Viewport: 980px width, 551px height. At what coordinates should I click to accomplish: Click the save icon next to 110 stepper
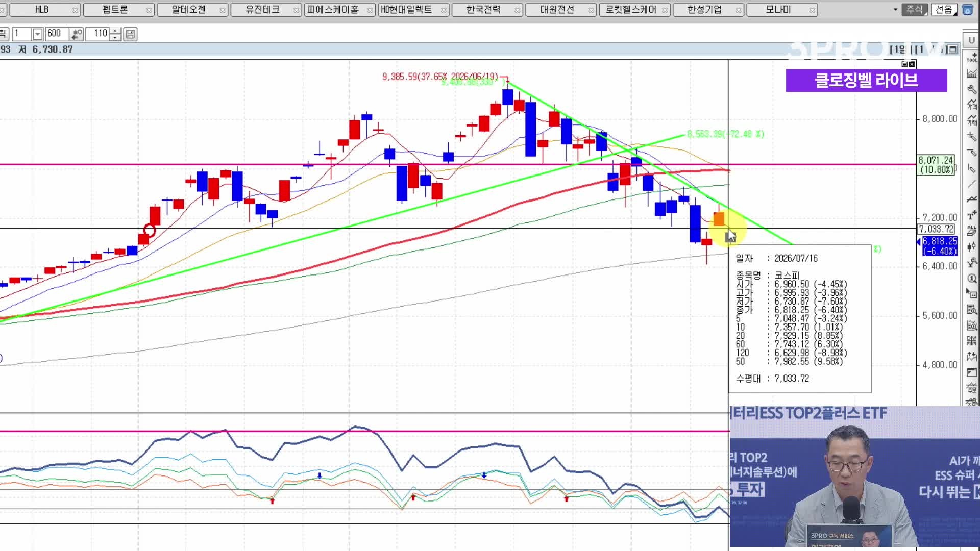click(x=130, y=34)
